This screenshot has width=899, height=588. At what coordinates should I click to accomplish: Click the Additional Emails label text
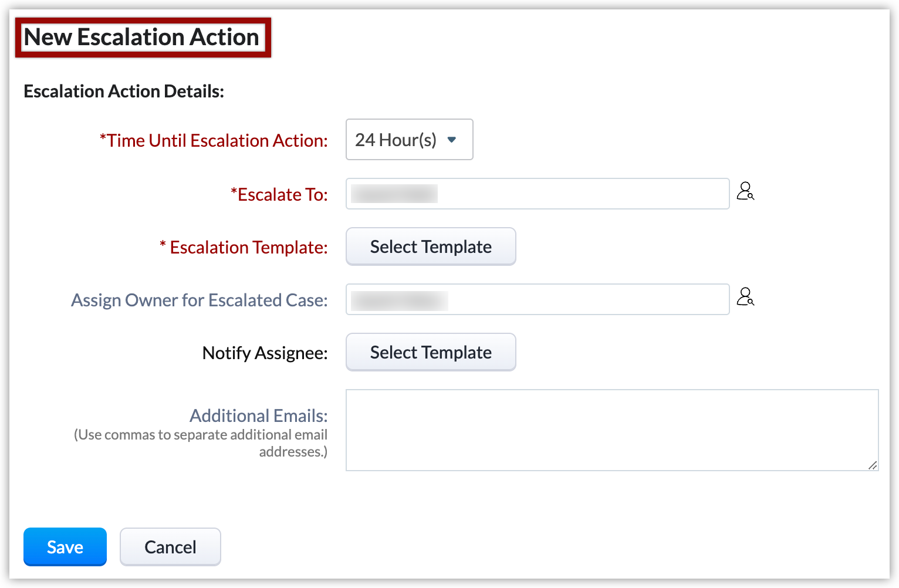pyautogui.click(x=258, y=415)
